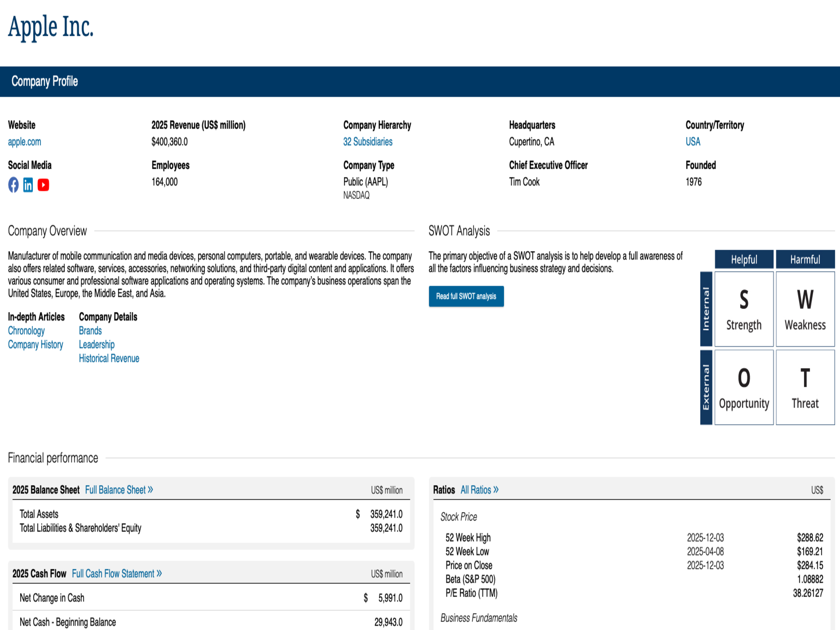Open the YouTube channel icon
The height and width of the screenshot is (630, 840).
(43, 185)
